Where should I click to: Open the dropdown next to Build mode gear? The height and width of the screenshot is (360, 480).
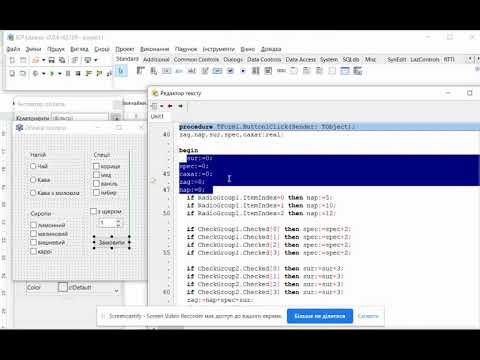coord(43,74)
